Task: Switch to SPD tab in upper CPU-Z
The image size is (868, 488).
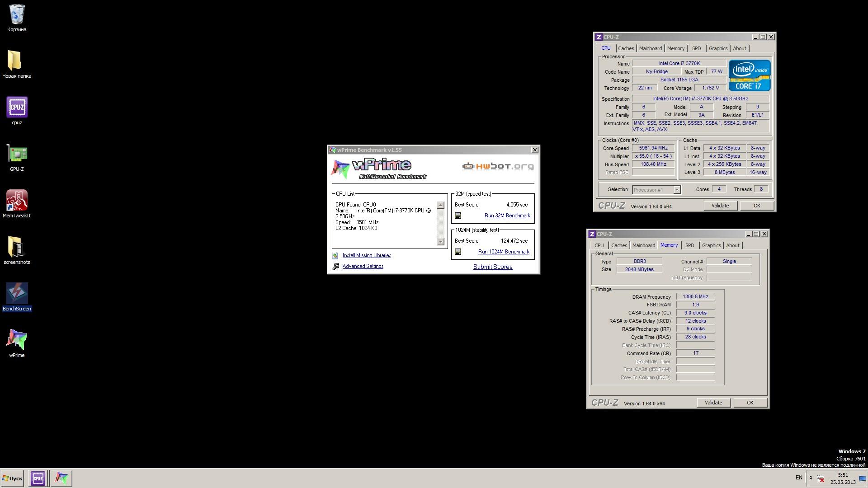Action: coord(696,48)
